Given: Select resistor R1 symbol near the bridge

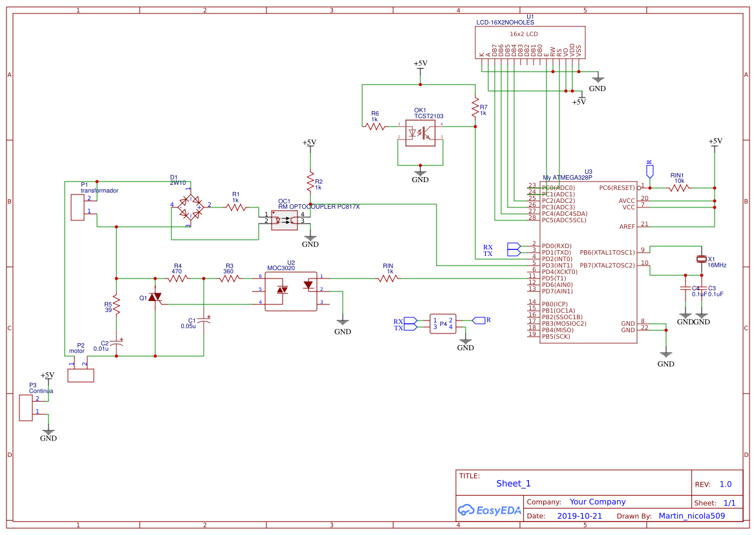Looking at the screenshot, I should pyautogui.click(x=236, y=207).
